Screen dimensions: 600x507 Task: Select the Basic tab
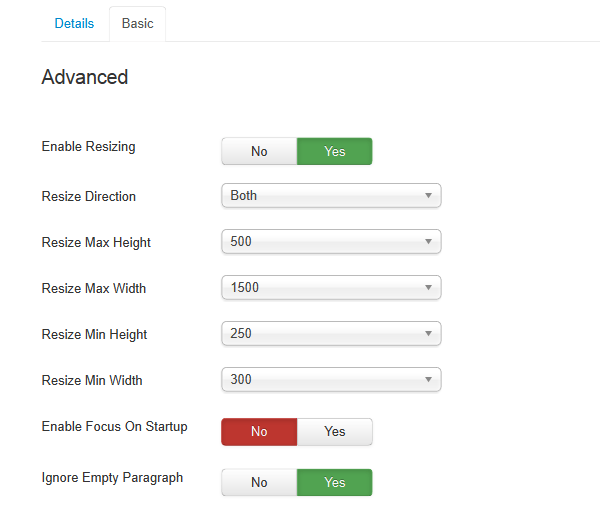point(138,23)
